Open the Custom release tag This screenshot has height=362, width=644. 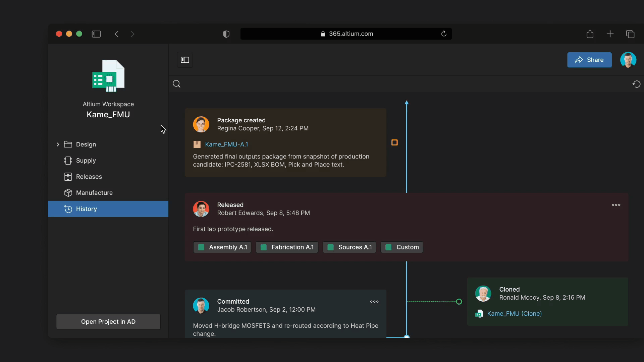(402, 247)
